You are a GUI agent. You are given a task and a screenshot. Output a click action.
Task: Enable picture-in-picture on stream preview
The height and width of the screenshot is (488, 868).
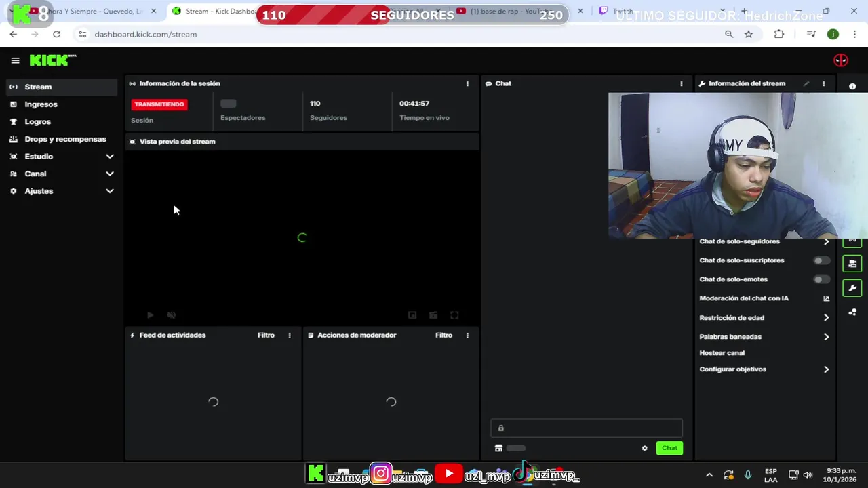click(412, 315)
